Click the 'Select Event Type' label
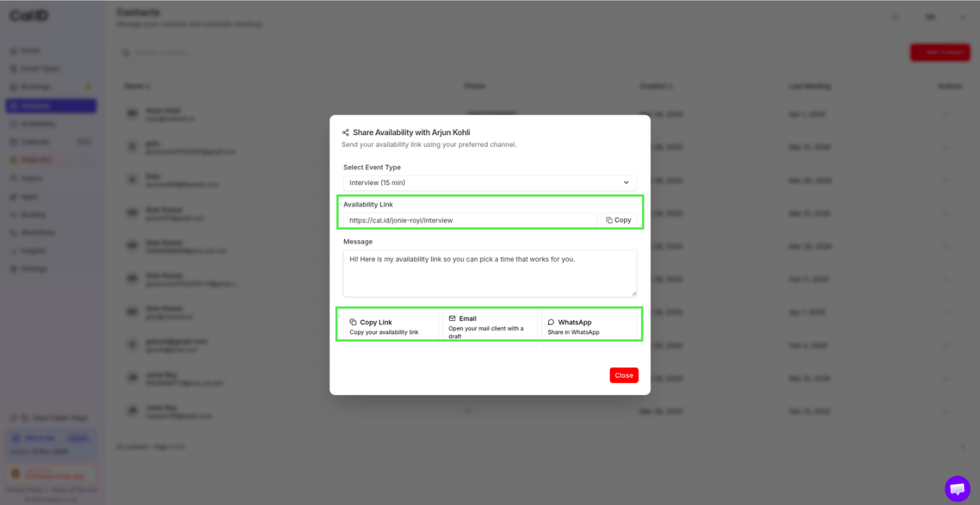The image size is (980, 505). 372,167
